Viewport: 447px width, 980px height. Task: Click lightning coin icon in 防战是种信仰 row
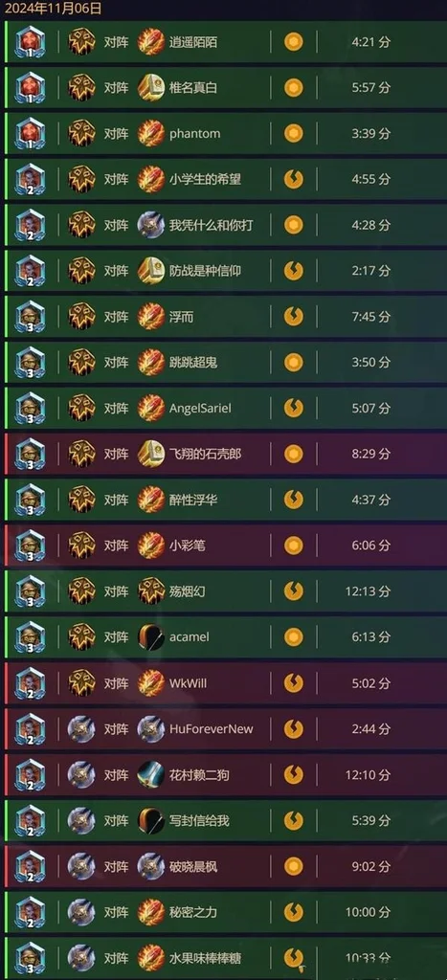(293, 271)
